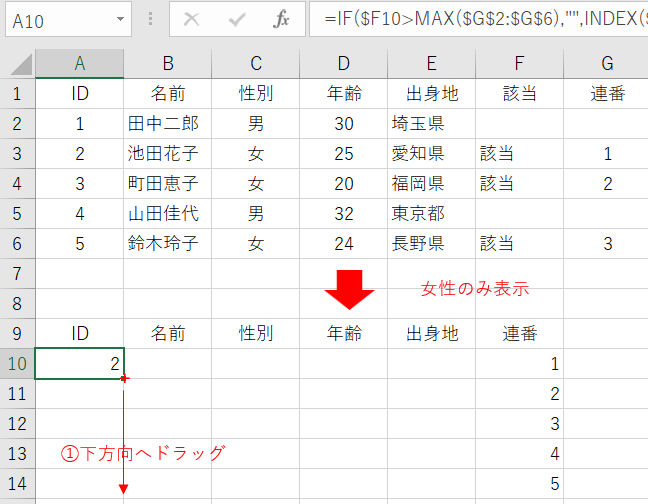This screenshot has height=504, width=648.
Task: Click the Select All corner triangle
Action: pyautogui.click(x=19, y=65)
